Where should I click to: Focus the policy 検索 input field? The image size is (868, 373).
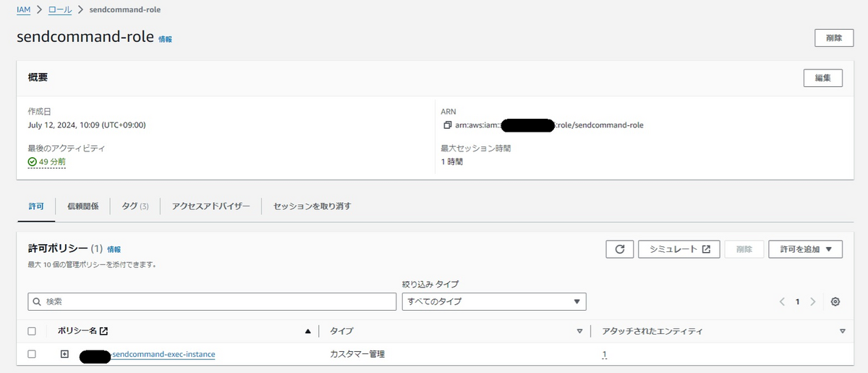point(212,301)
